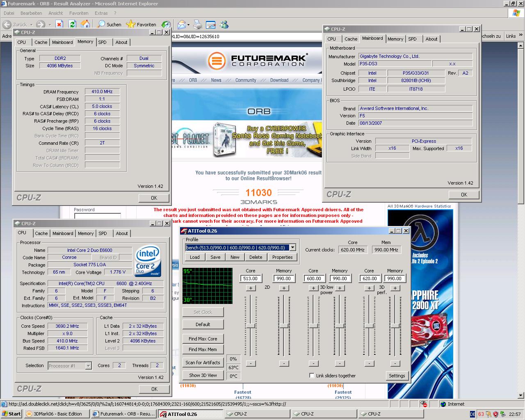Open the Datei menu
Image resolution: width=525 pixels, height=420 pixels.
(9, 13)
